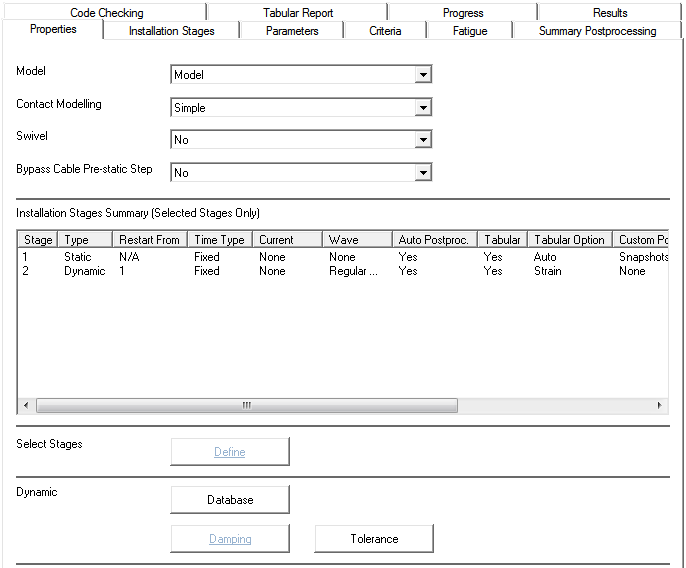
Task: Click the Damping link button
Action: 230,539
